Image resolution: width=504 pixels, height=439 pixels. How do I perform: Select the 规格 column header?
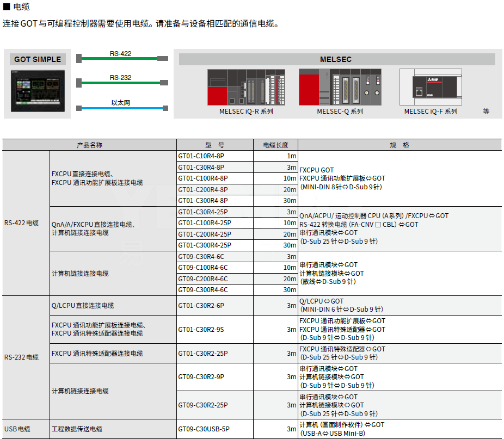coord(399,145)
